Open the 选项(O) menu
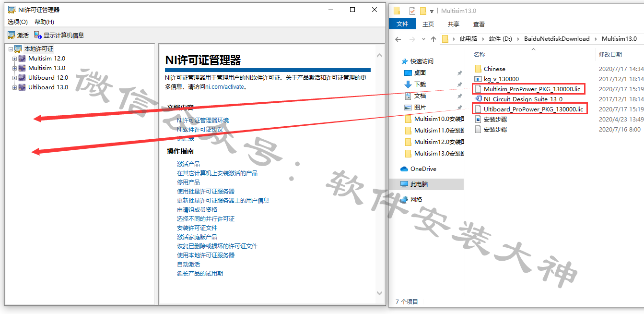 (x=18, y=22)
